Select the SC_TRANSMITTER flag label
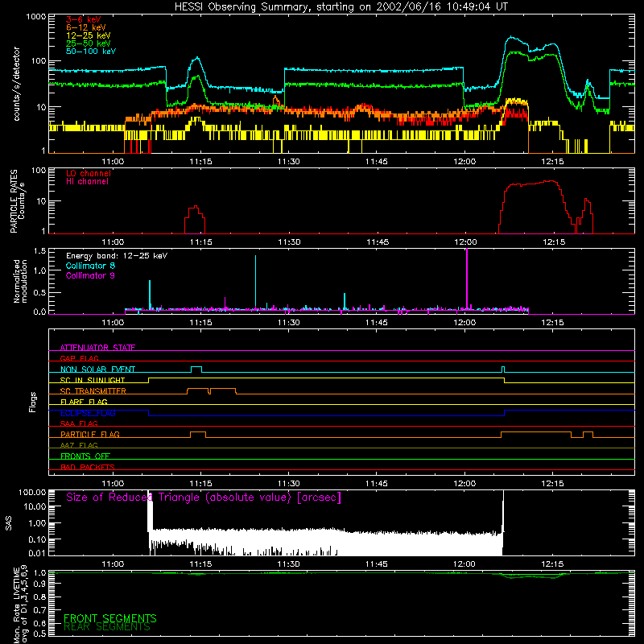Screen dimensions: 644x644 point(93,391)
